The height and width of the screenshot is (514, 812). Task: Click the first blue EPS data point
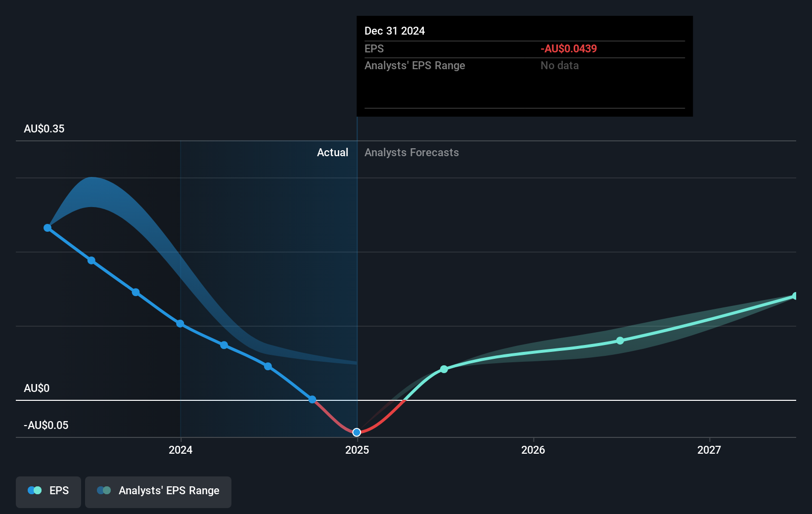tap(47, 227)
